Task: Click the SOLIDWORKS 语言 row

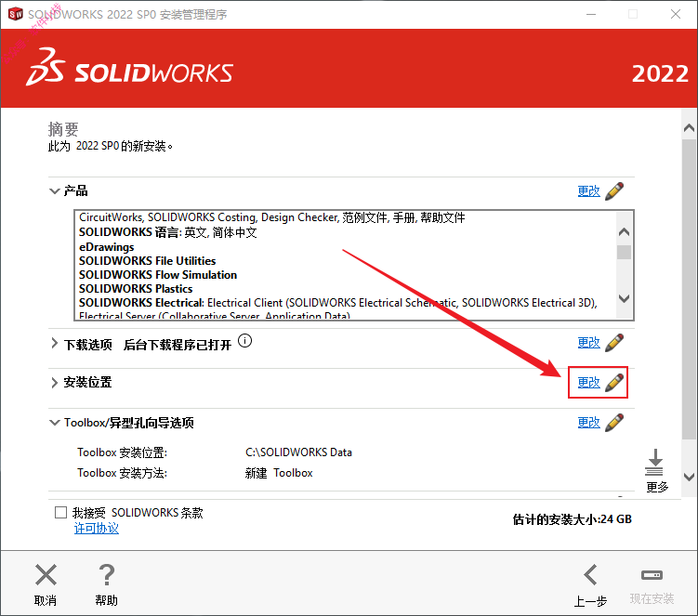Action: coord(168,232)
